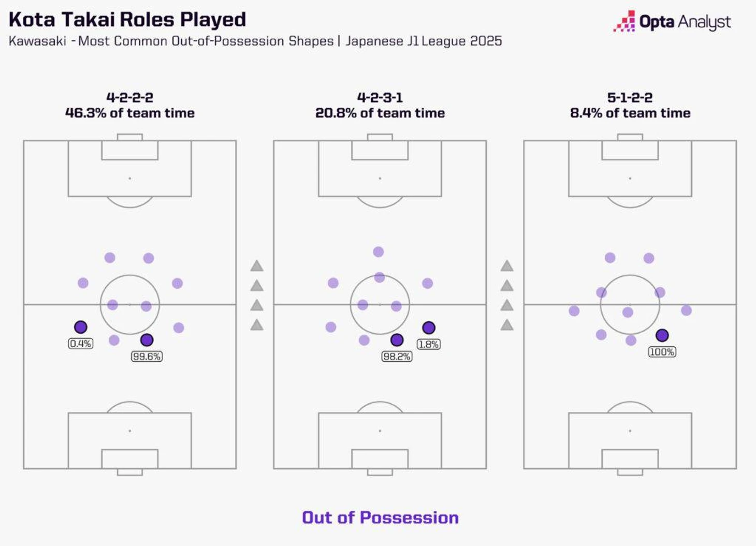Select the 4-2-2-2 formation heading
The height and width of the screenshot is (546, 756).
(129, 97)
